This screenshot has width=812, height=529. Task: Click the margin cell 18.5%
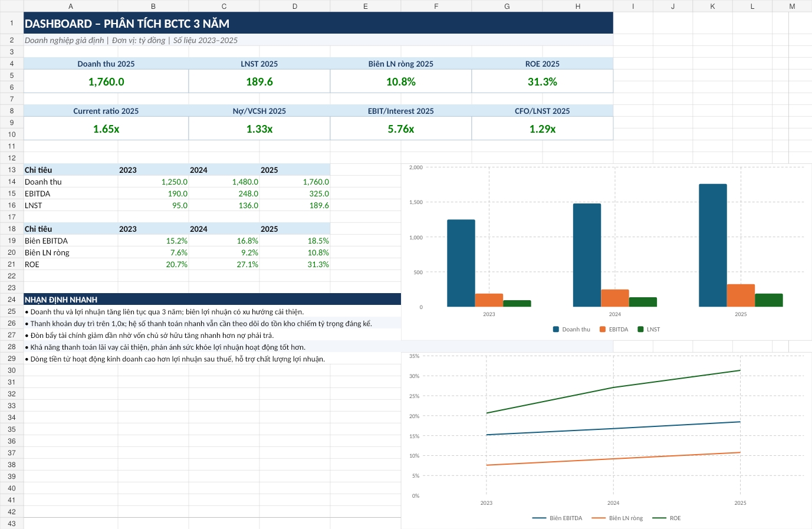click(x=295, y=241)
